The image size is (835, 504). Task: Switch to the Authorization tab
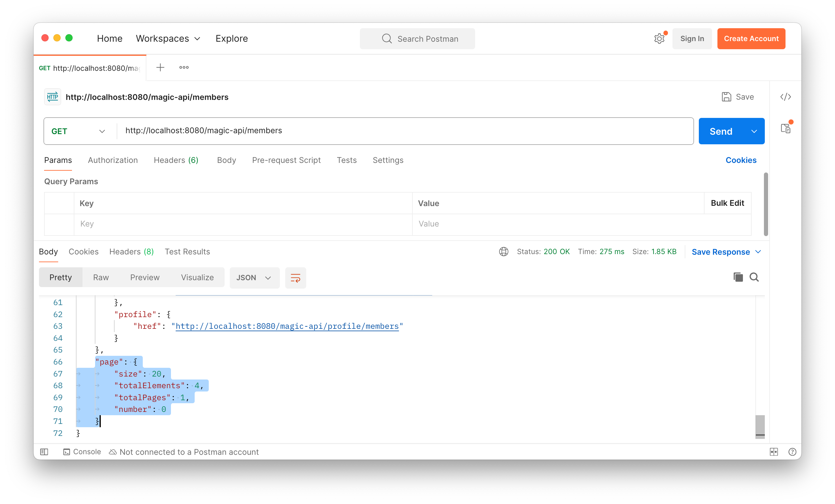pyautogui.click(x=113, y=160)
